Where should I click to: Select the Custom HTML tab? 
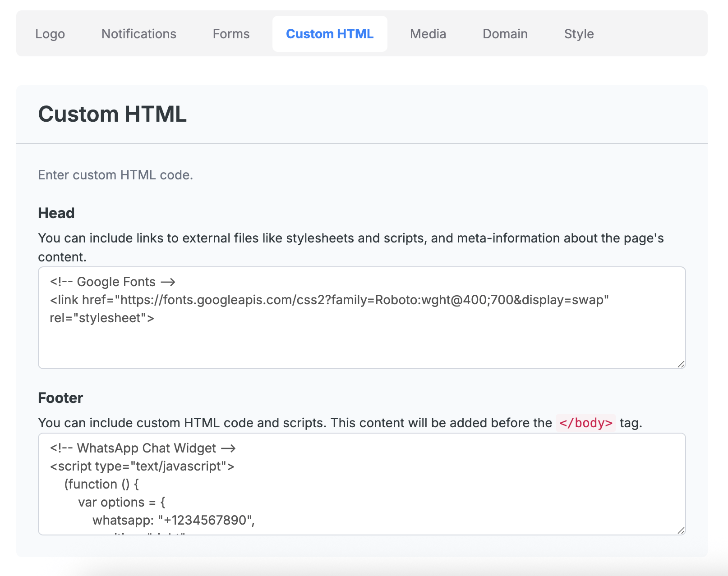(x=330, y=34)
